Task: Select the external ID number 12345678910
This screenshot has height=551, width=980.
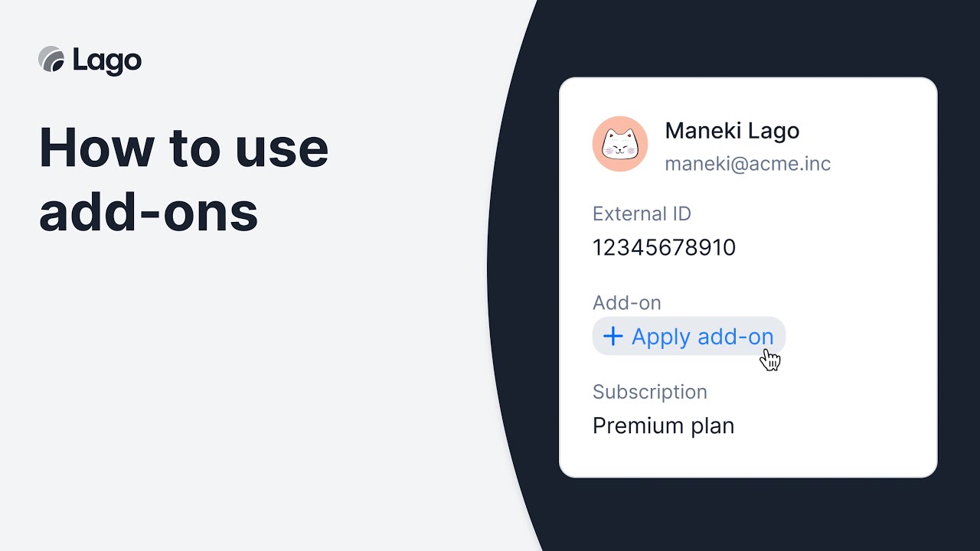Action: point(664,248)
